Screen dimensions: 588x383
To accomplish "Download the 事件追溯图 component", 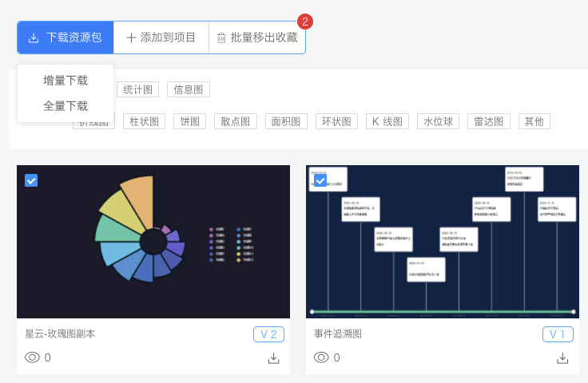I will [x=562, y=358].
